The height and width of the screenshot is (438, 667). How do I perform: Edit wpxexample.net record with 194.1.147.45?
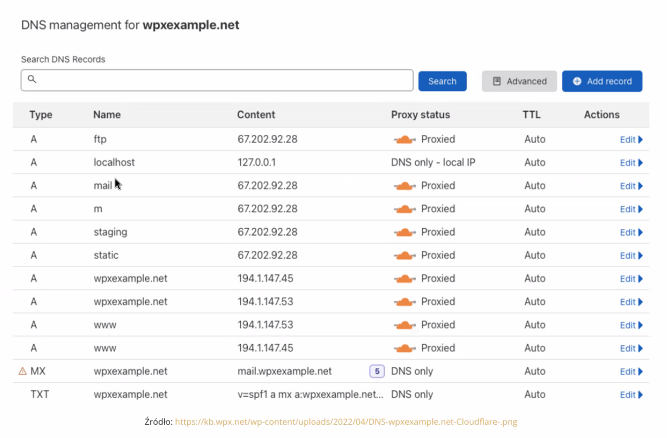tap(631, 279)
